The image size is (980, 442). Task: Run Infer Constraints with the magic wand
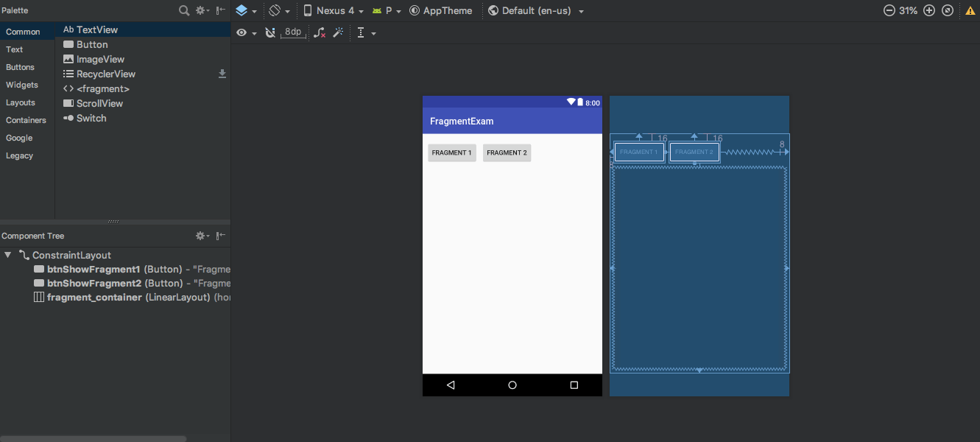tap(338, 32)
